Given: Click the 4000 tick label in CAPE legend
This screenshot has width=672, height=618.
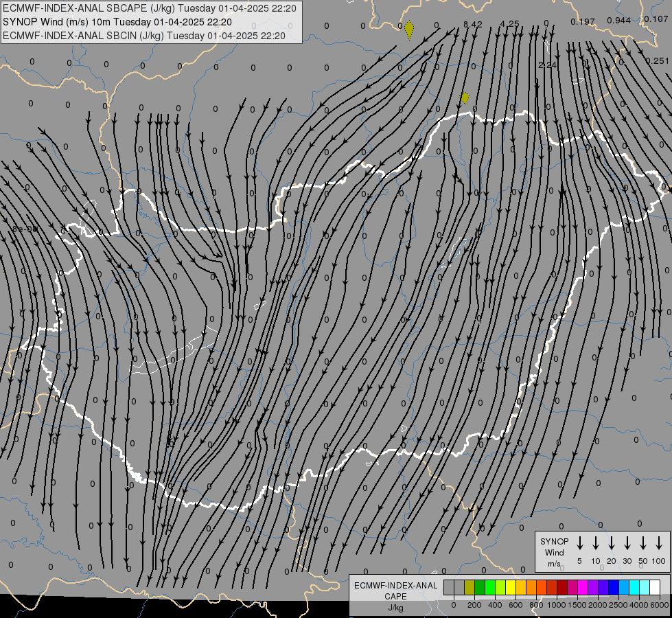Looking at the screenshot, I should coord(639,605).
